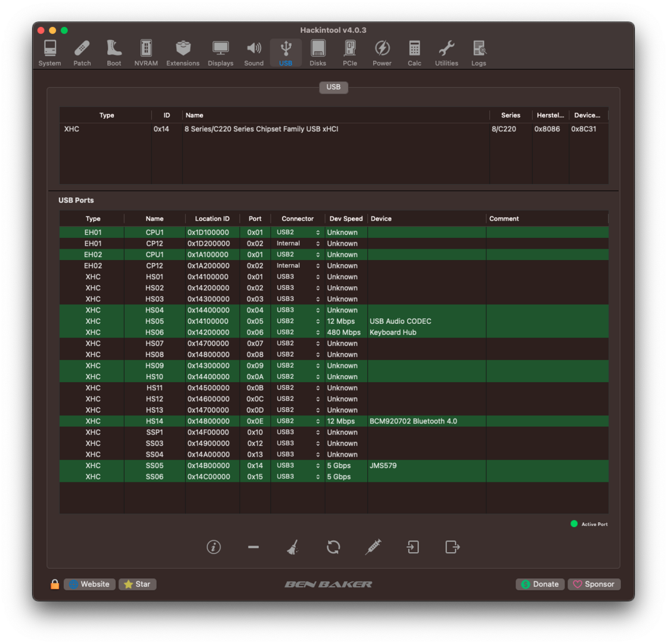Screen dimensions: 667x644
Task: Click the Info icon in bottom toolbar
Action: (213, 547)
